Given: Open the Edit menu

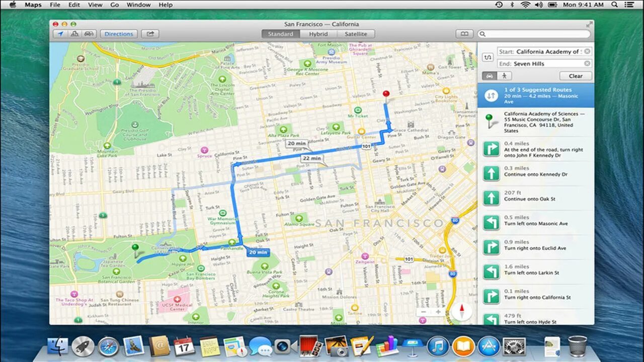Looking at the screenshot, I should (74, 5).
